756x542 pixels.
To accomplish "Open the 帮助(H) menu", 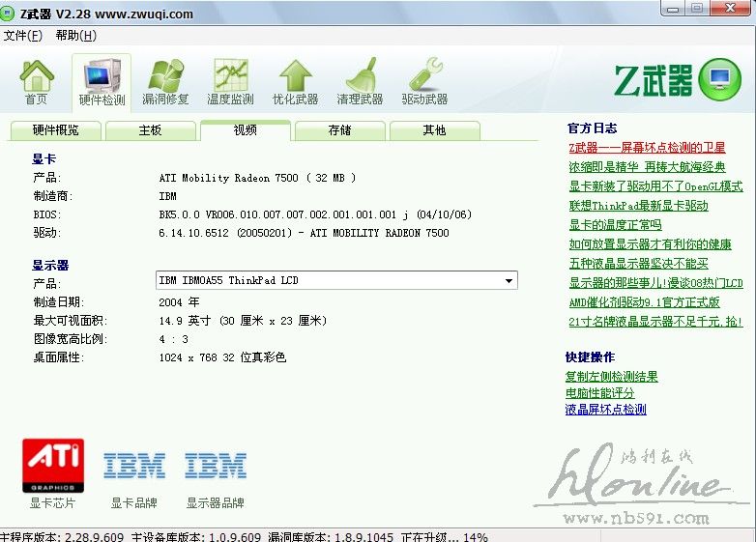I will coord(76,36).
